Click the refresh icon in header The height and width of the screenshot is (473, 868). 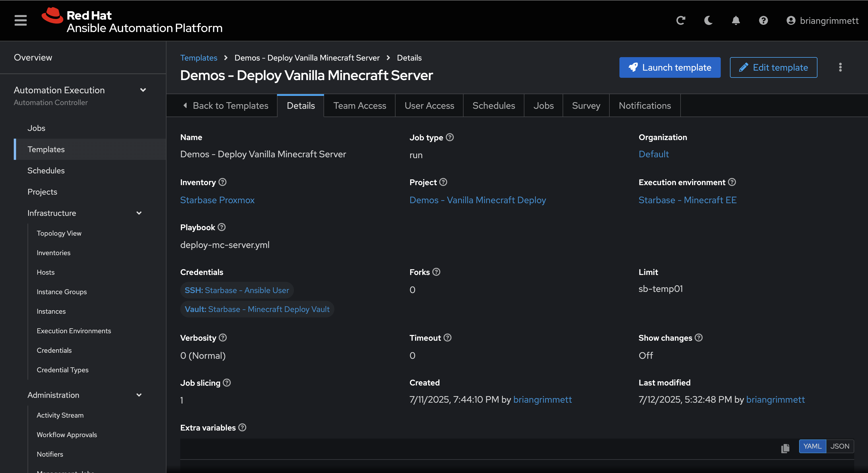[x=681, y=21]
